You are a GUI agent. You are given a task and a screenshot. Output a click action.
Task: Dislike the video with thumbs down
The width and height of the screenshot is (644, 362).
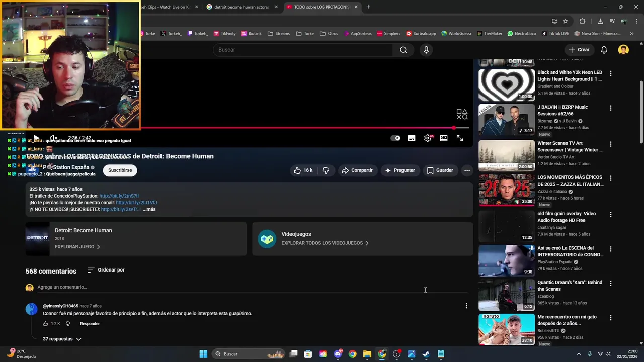tap(326, 170)
